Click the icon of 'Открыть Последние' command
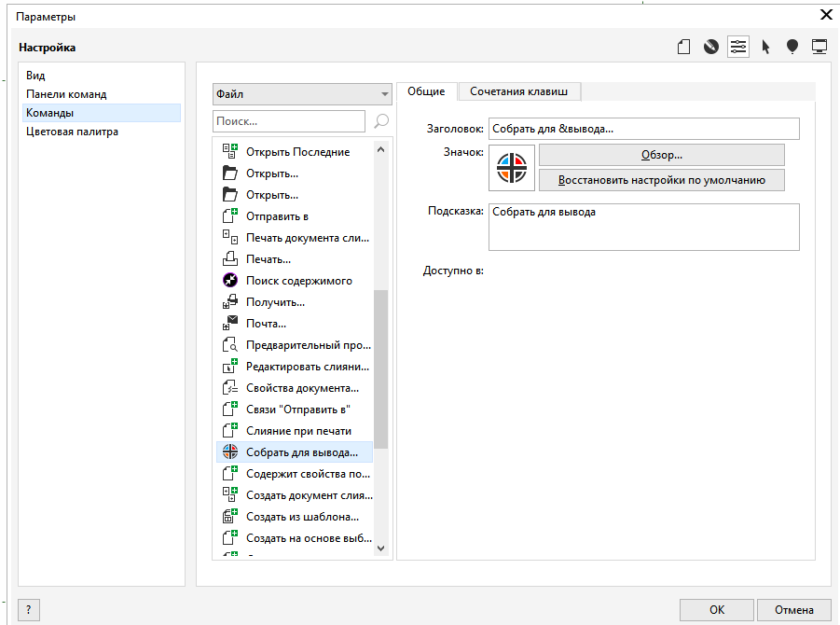The image size is (840, 625). tap(230, 152)
